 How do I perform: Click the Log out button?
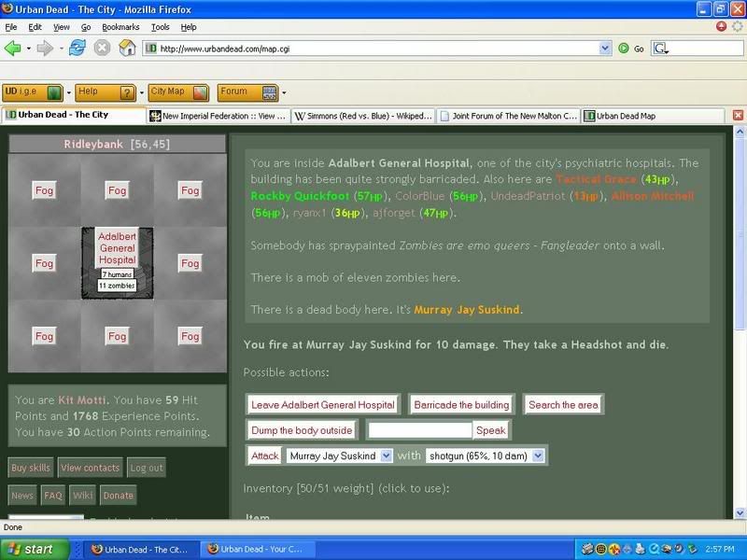click(147, 468)
